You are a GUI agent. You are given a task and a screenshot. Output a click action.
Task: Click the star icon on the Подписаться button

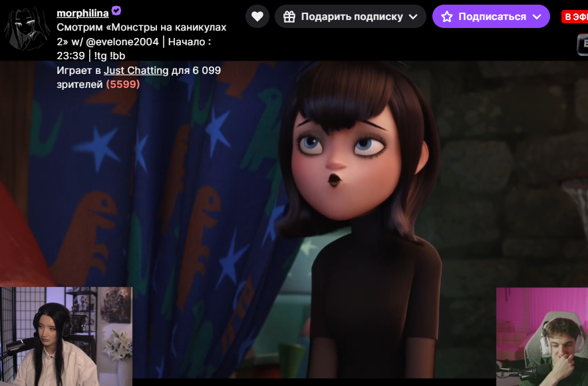446,17
